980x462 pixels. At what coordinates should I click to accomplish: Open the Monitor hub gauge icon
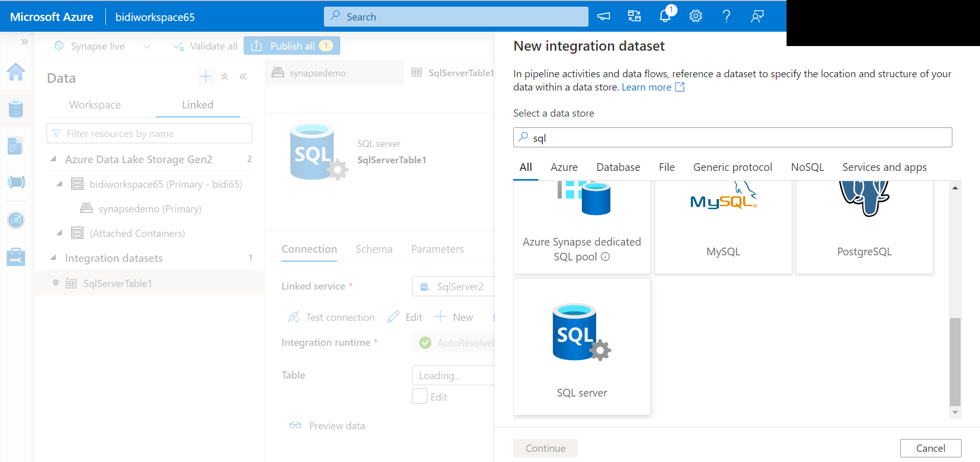click(16, 220)
